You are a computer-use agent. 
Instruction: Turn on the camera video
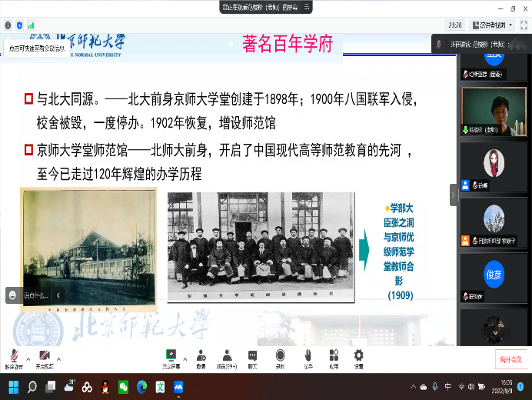click(45, 356)
